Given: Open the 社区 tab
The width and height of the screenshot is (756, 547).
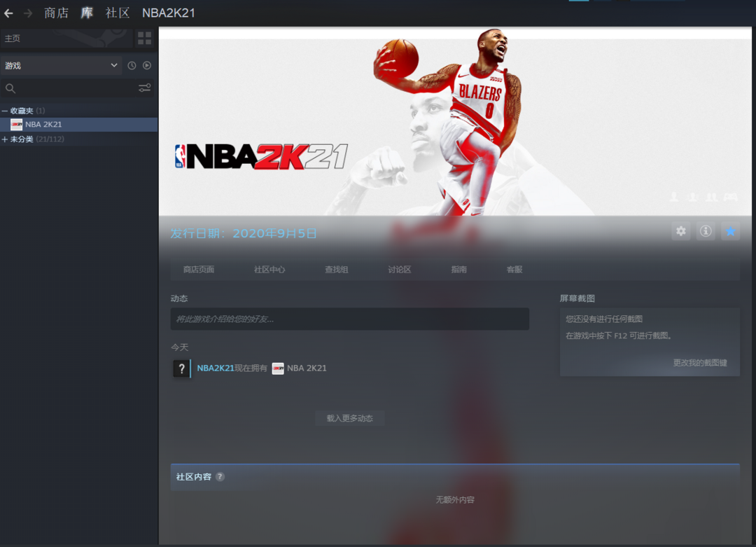Looking at the screenshot, I should coord(118,13).
